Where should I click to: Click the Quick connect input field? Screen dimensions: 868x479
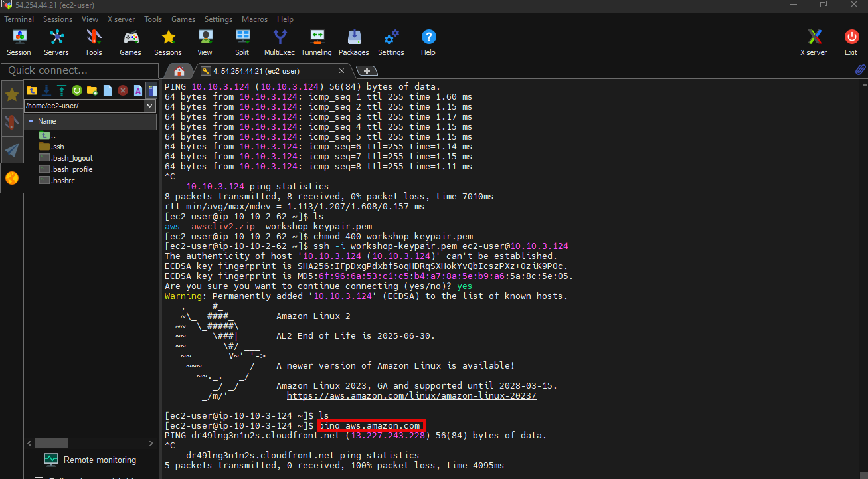[79, 70]
